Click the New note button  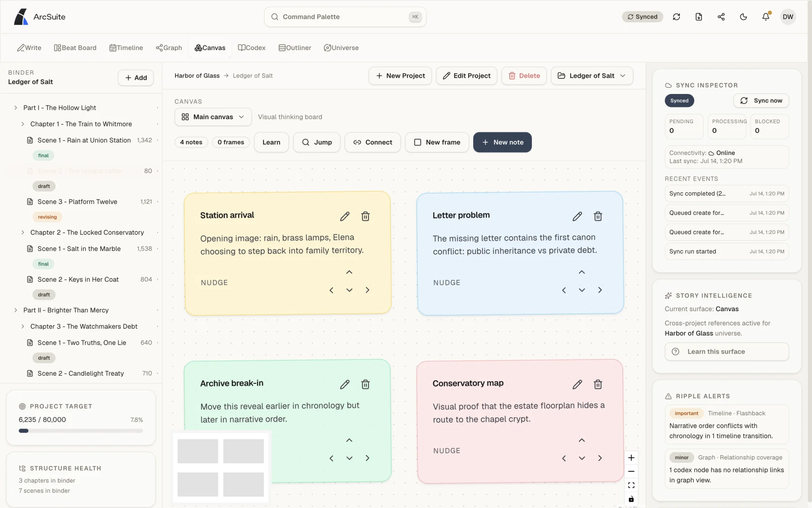point(502,142)
